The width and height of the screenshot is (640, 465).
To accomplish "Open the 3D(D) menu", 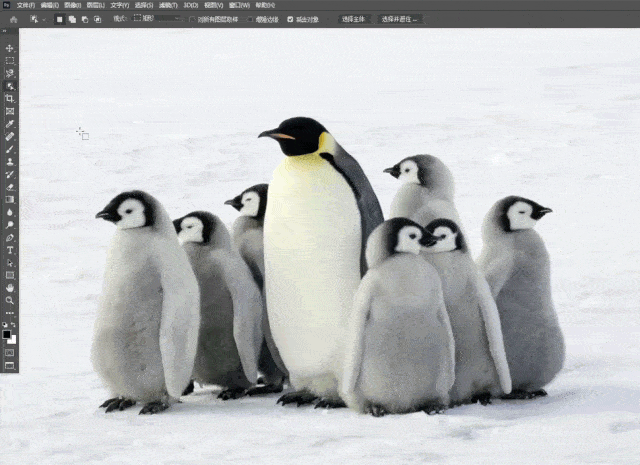I will click(x=191, y=5).
